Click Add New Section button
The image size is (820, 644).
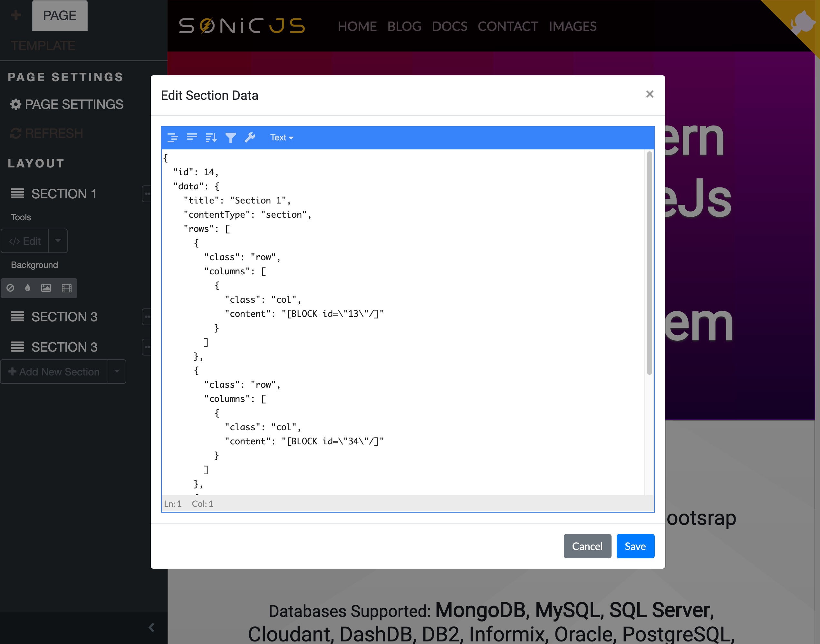(x=54, y=372)
